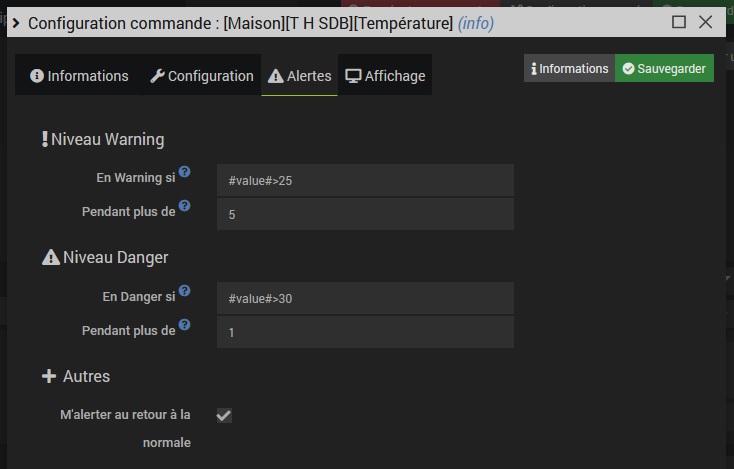Click the Niveau Warning exclamation icon
Screen dimensions: 734x469
(45, 139)
